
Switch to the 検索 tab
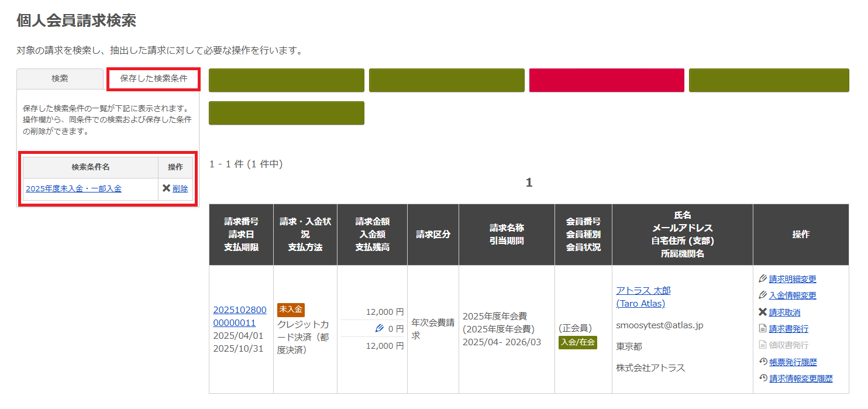coord(60,78)
